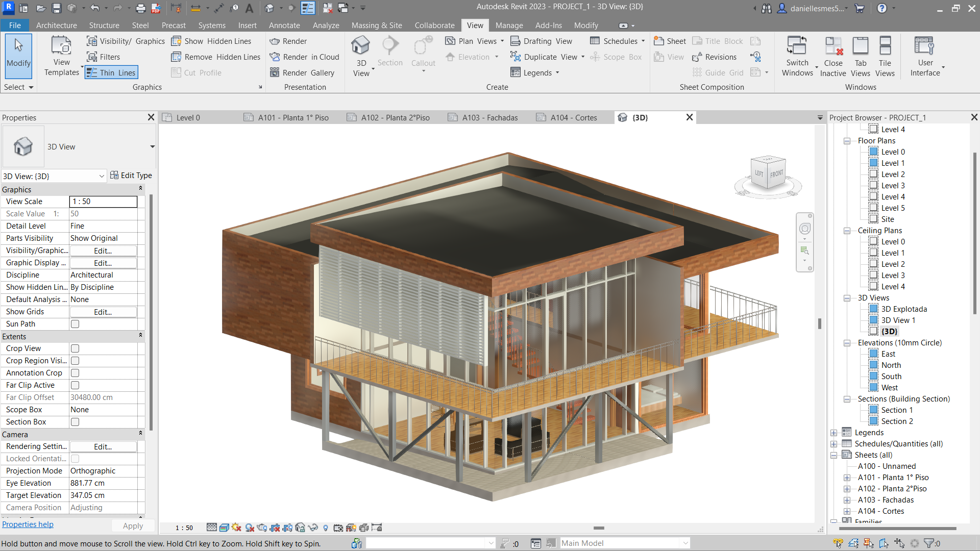This screenshot has width=980, height=551.
Task: Select the Section tool
Action: click(390, 53)
